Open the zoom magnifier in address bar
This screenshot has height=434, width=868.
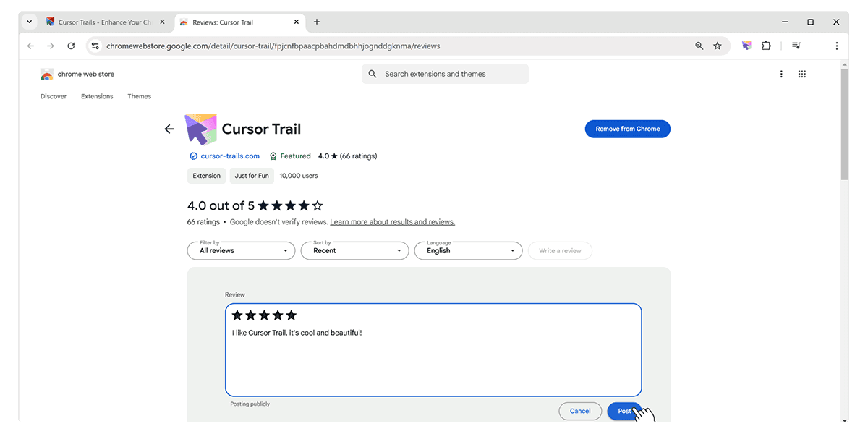coord(699,46)
